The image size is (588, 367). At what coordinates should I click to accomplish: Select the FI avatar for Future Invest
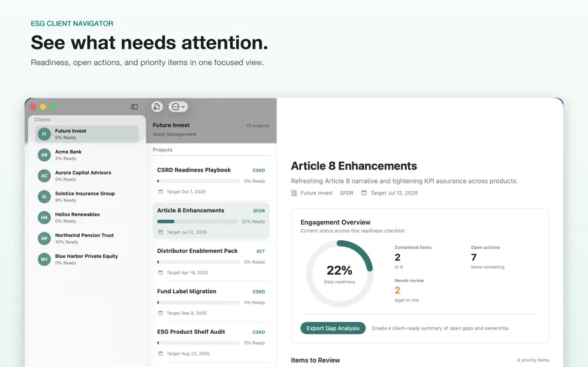[x=44, y=134]
